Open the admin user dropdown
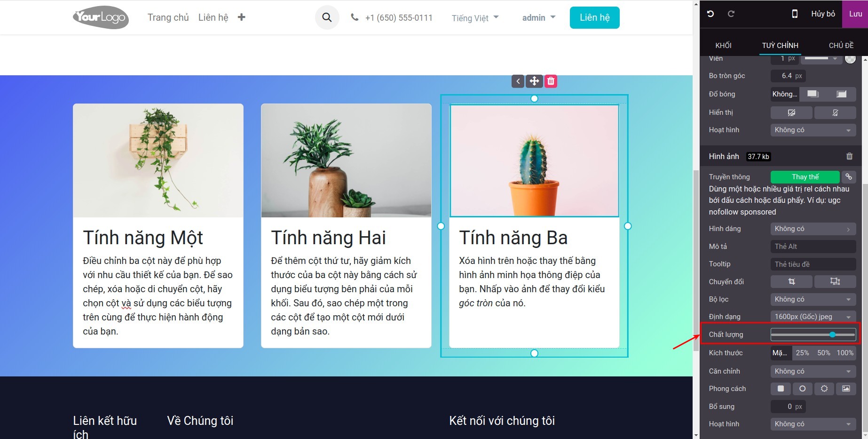This screenshot has height=439, width=868. pos(539,17)
